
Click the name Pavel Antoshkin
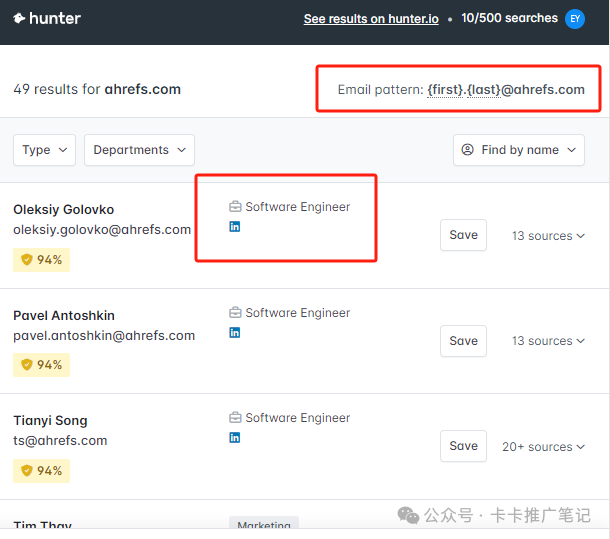(64, 315)
